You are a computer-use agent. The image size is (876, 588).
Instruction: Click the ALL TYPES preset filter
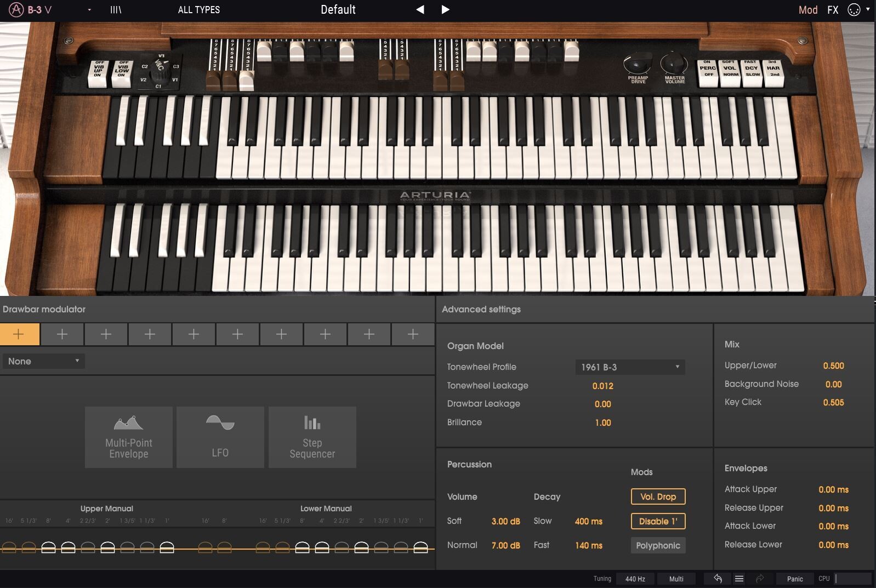tap(199, 10)
